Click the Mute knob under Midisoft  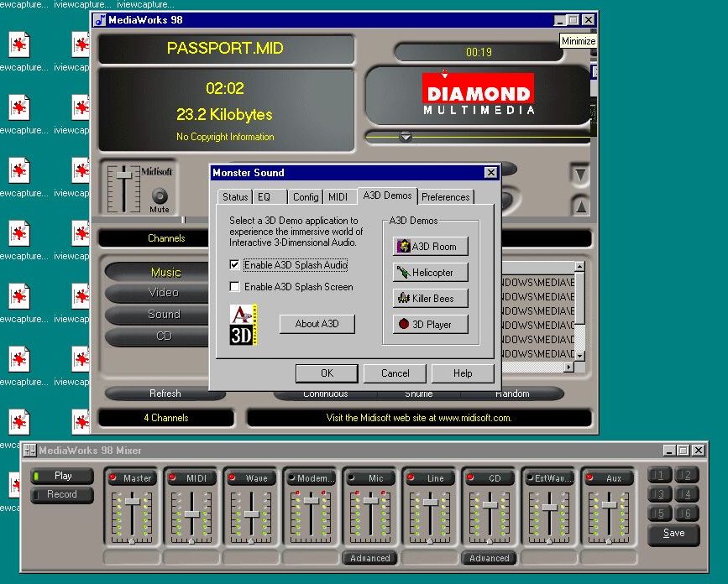point(160,196)
